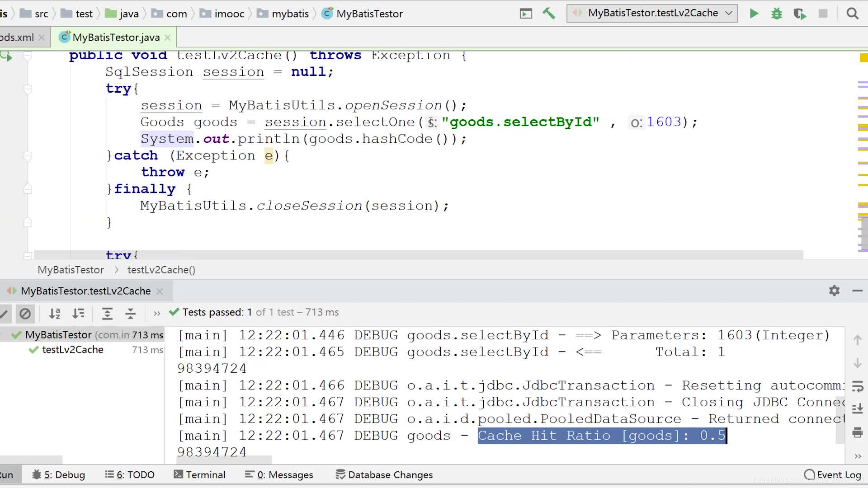Jump to previous console occurrence up arrow

tap(857, 340)
